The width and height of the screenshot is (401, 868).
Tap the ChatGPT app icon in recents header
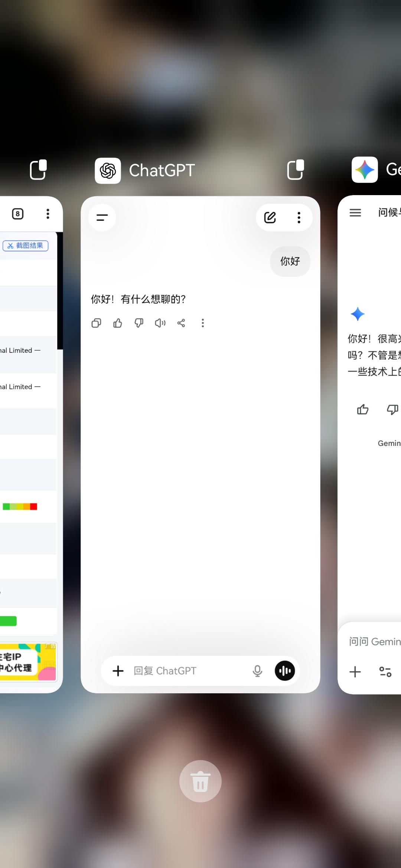108,171
